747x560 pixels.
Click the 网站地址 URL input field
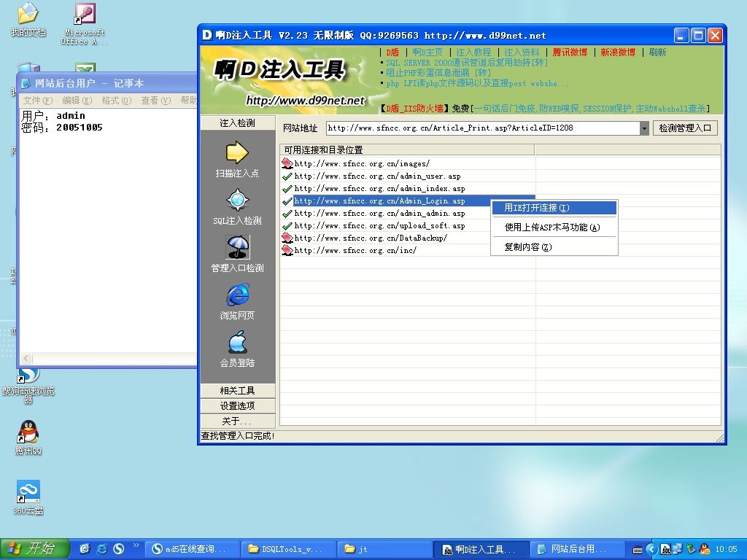tap(483, 128)
